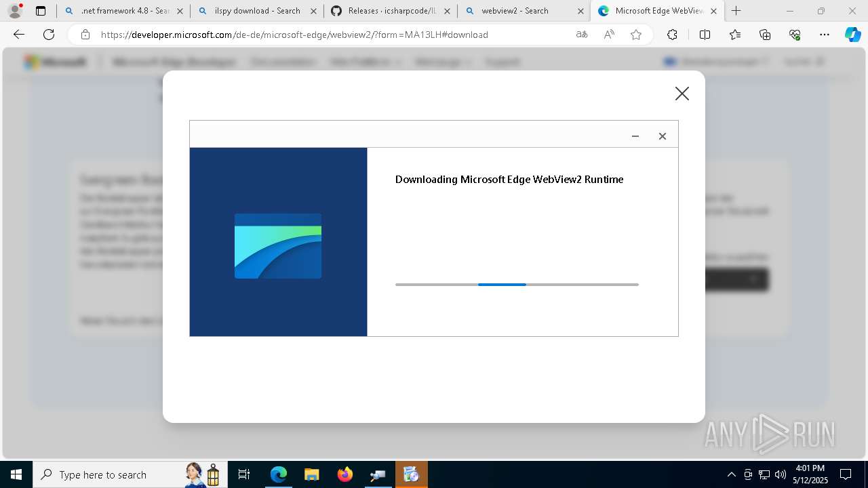
Task: Open Task View on the taskbar
Action: tap(245, 474)
